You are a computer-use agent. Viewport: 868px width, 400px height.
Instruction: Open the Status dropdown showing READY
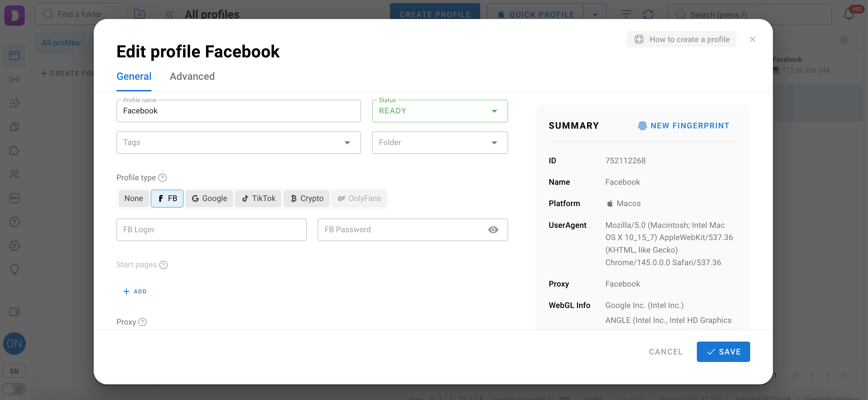439,111
